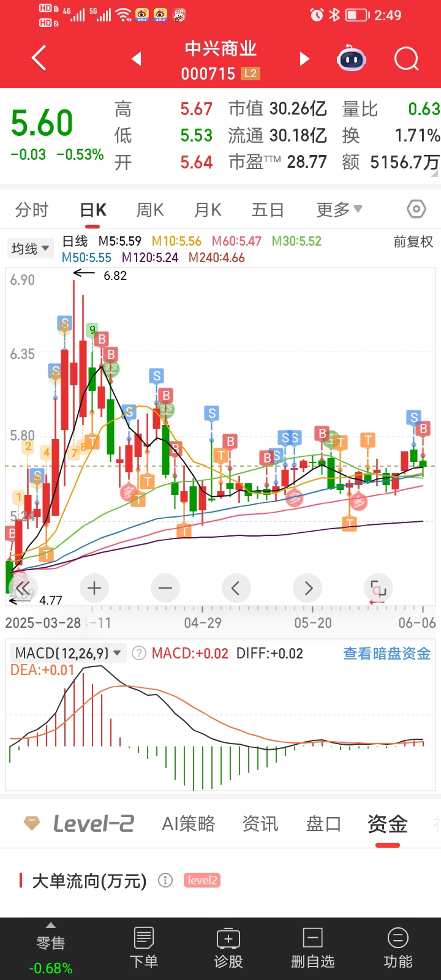
Task: Tap 市盈TTM 28.77 value
Action: (x=277, y=162)
